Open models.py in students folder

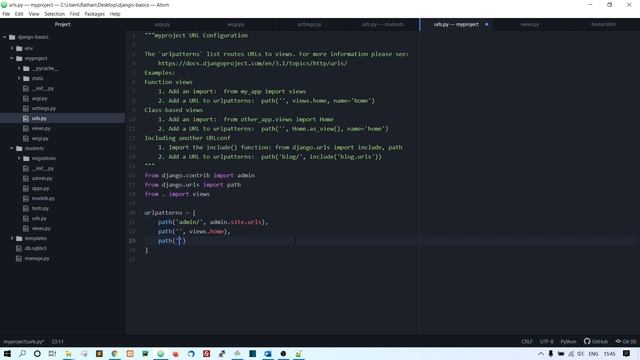click(43, 198)
